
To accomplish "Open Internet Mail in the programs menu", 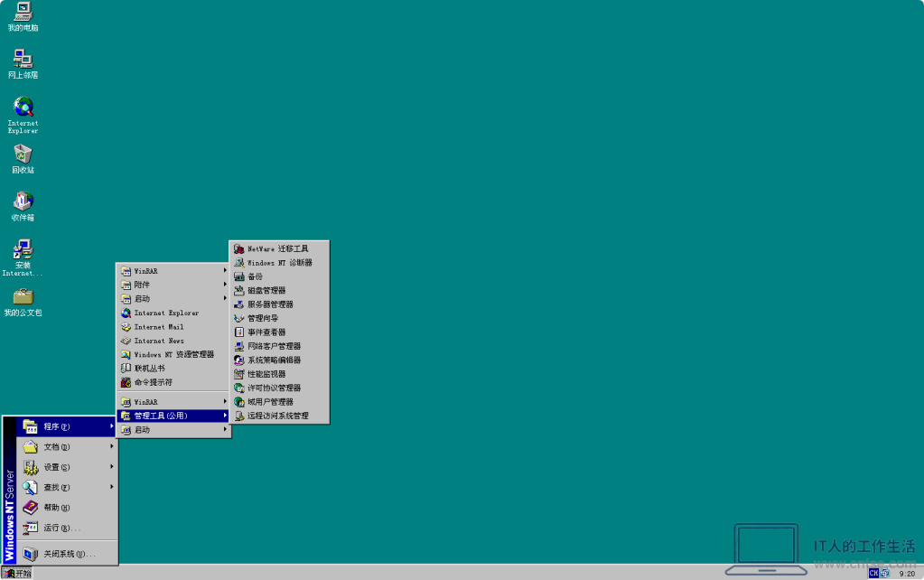I will pyautogui.click(x=173, y=327).
